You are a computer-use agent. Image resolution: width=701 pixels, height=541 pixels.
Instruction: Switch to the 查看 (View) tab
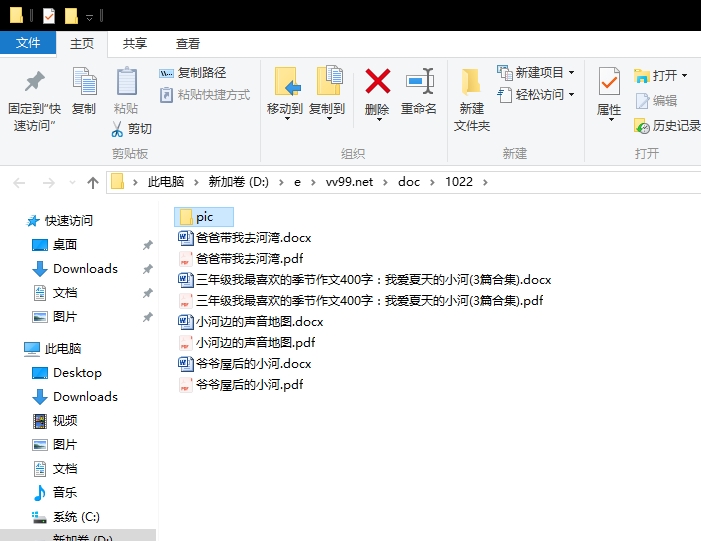coord(187,43)
